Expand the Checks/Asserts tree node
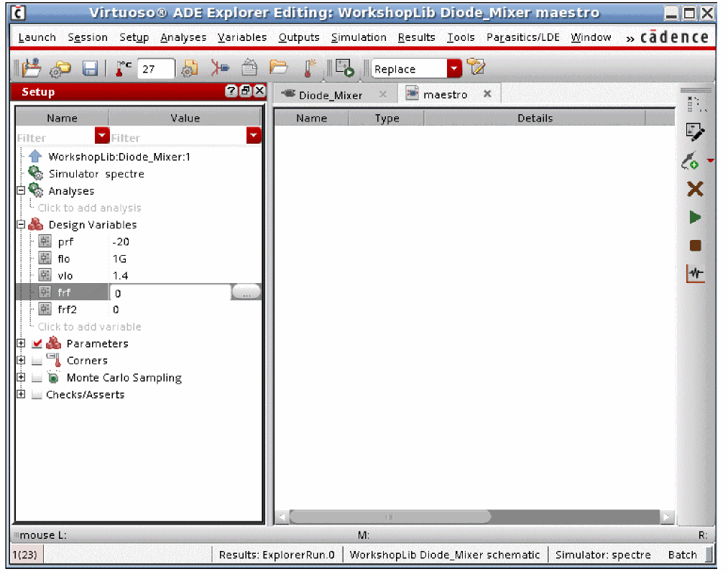Viewport: 728px width, 574px height. 21,394
